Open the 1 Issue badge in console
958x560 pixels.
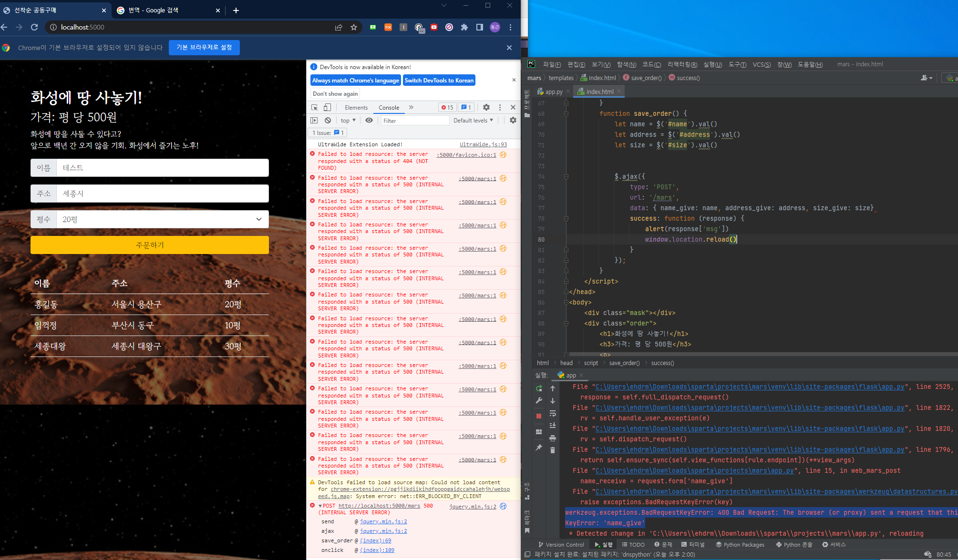[328, 133]
